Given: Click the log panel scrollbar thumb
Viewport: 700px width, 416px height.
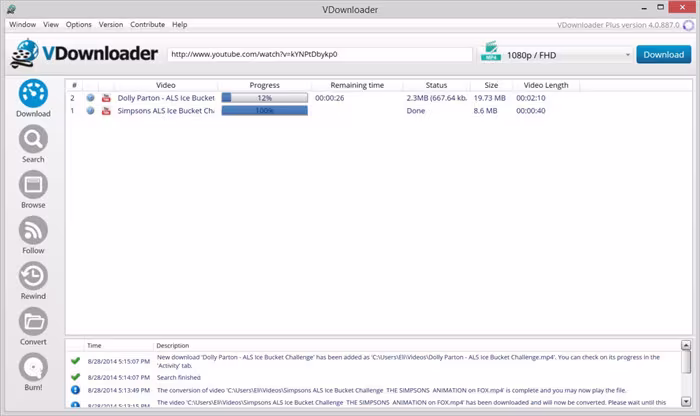Looking at the screenshot, I should click(686, 362).
